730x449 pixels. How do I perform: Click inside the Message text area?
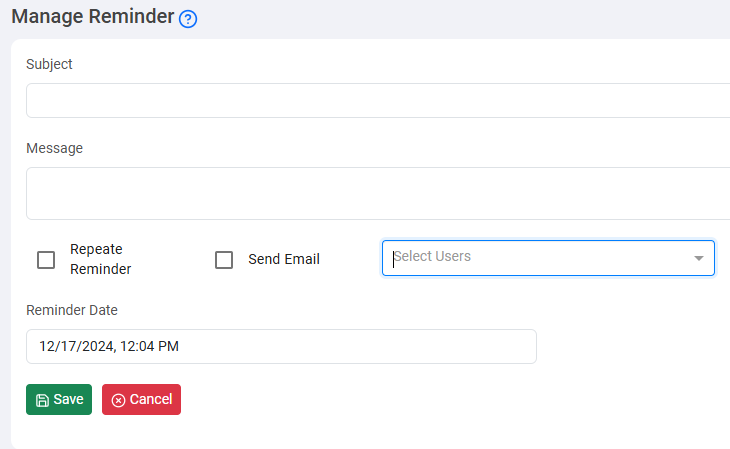coord(378,193)
